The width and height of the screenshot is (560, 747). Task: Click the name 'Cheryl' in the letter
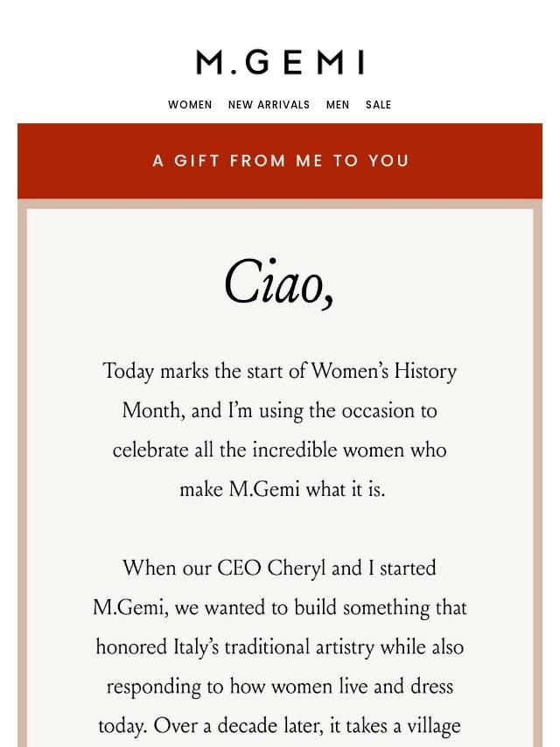click(x=296, y=569)
